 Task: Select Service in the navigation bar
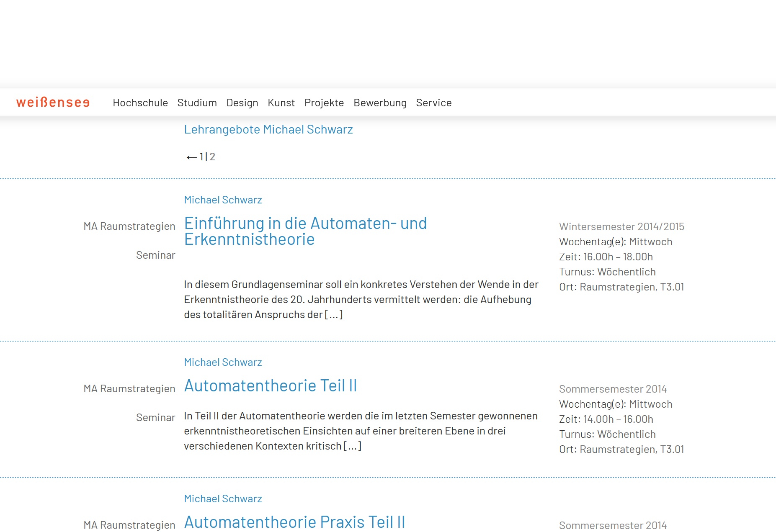point(433,103)
